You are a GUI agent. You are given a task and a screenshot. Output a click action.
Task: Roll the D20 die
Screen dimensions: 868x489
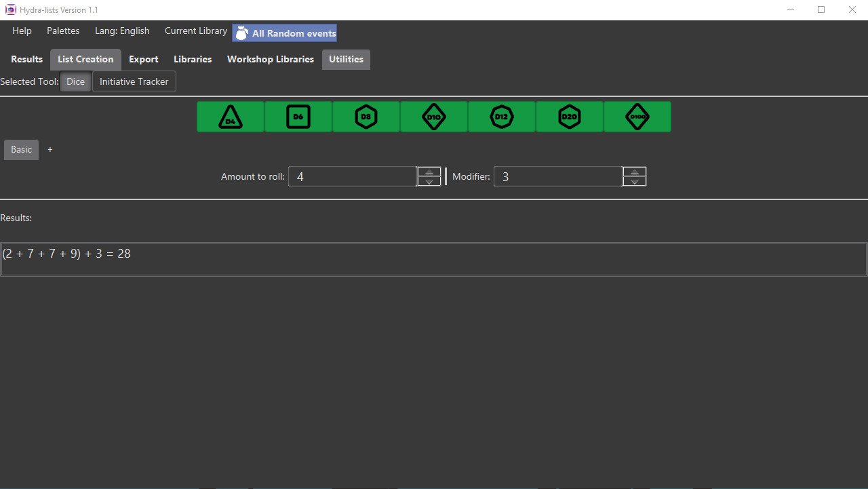pos(569,116)
